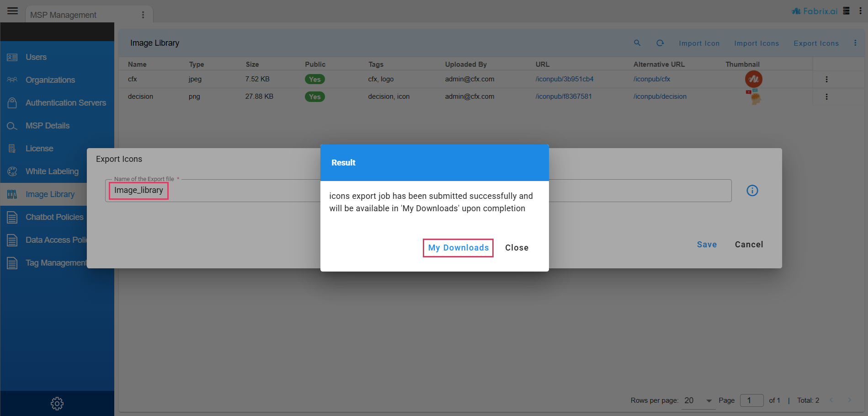Open My Downloads from the Result dialog
Viewport: 868px width, 416px height.
458,248
